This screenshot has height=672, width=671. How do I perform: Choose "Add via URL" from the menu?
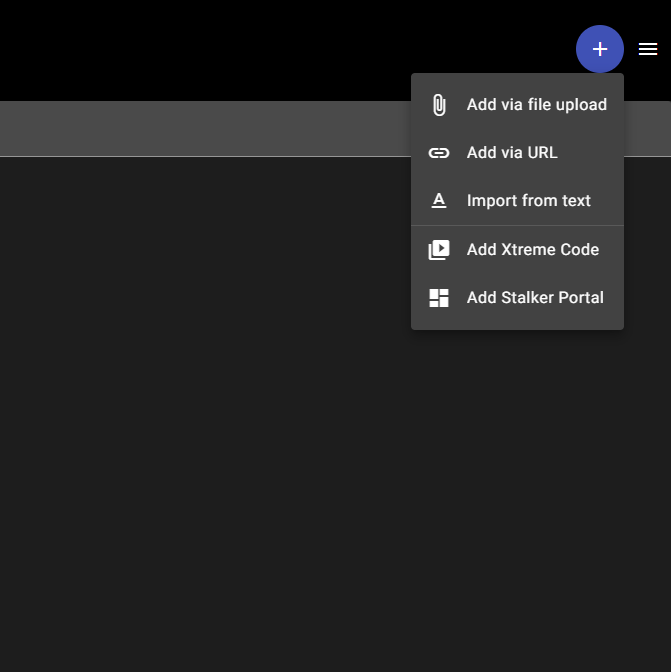[512, 153]
